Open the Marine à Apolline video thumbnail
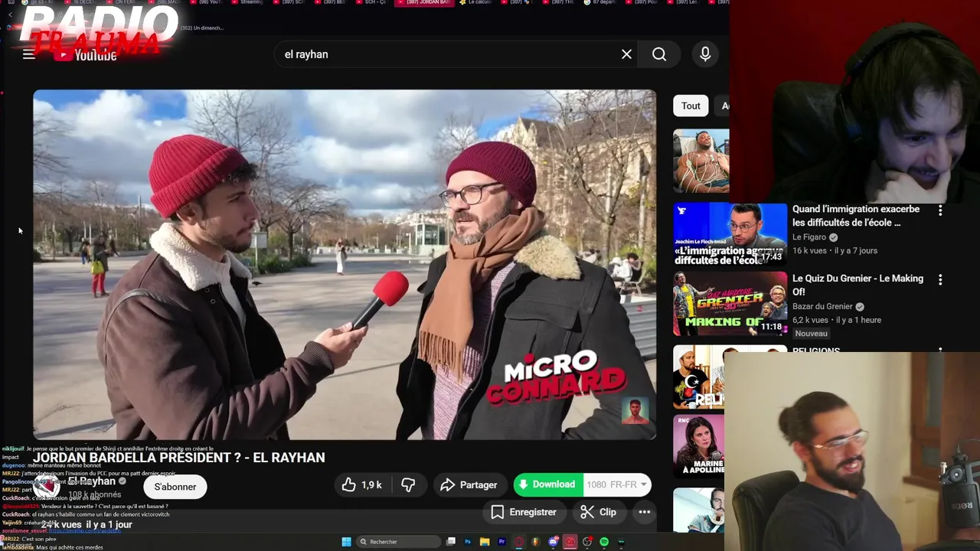The image size is (980, 551). [x=699, y=447]
